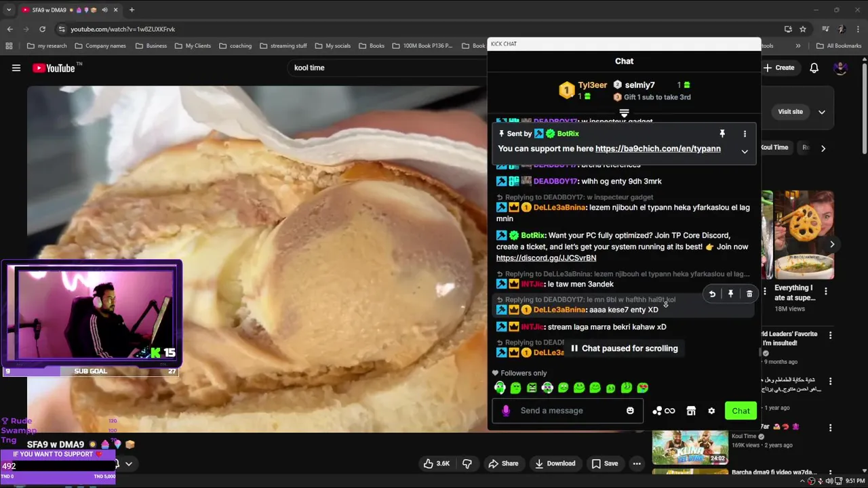Viewport: 868px width, 488px height.
Task: Open YouTube notifications bell
Action: (814, 68)
